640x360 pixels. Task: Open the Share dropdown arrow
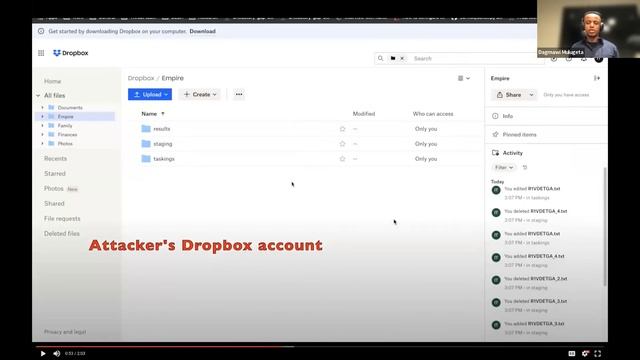click(x=531, y=95)
